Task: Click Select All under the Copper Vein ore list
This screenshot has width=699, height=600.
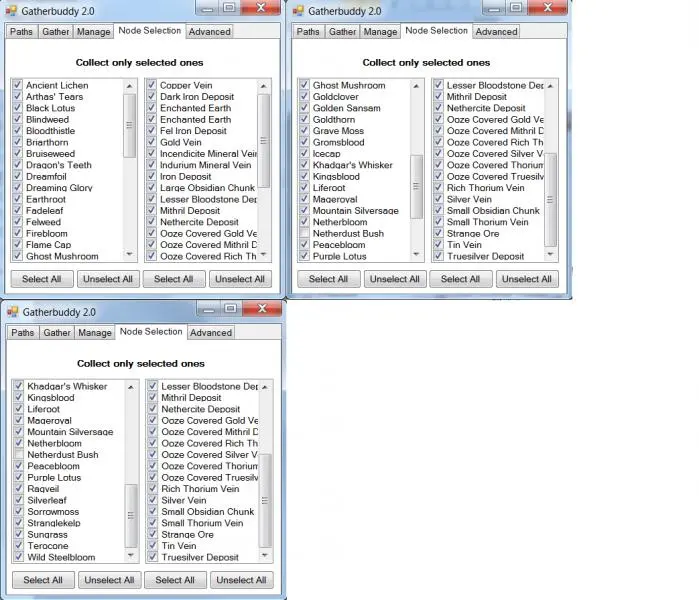Action: (174, 279)
